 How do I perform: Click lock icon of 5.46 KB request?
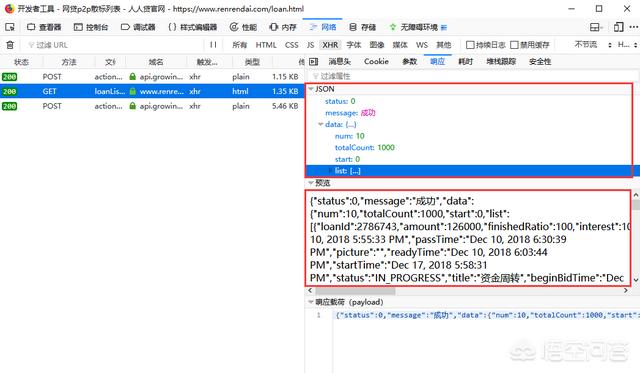click(132, 106)
